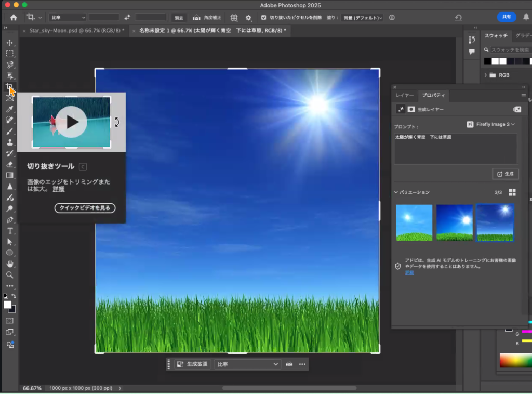Screen dimensions: 532x394
Task: Select the Zoom magnifier tool
Action: (x=9, y=274)
